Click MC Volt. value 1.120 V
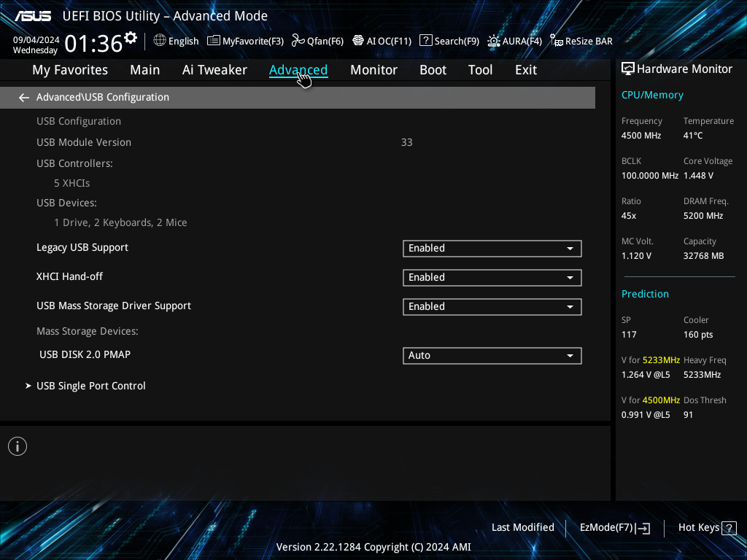The height and width of the screenshot is (560, 747). coord(636,256)
